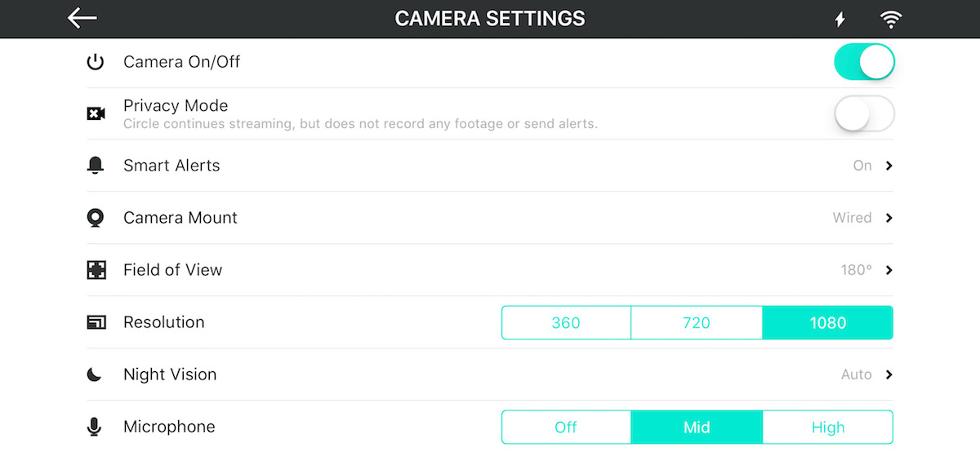Tap the Smart Alerts bell icon
The width and height of the screenshot is (980, 452).
[96, 166]
